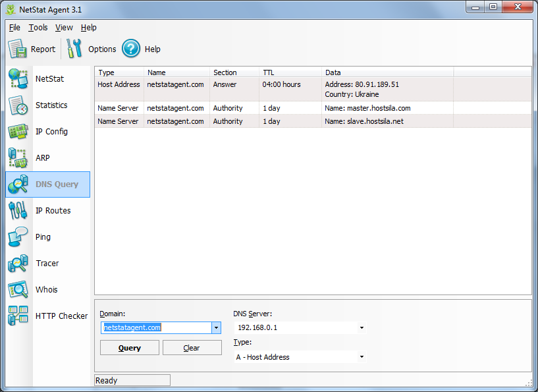Click the Tracer sidebar label
The width and height of the screenshot is (538, 392).
point(47,264)
